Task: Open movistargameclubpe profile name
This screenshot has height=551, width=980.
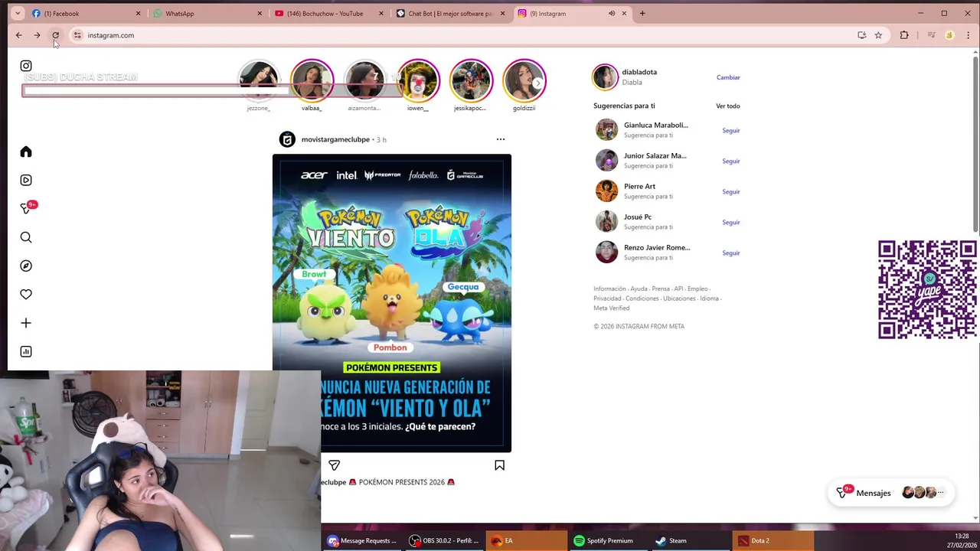Action: pos(335,139)
